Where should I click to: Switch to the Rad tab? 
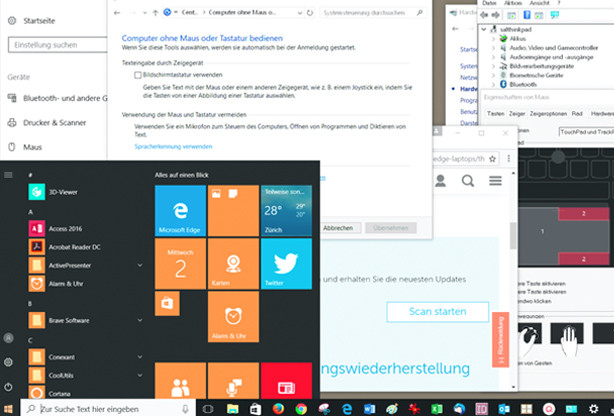click(577, 114)
